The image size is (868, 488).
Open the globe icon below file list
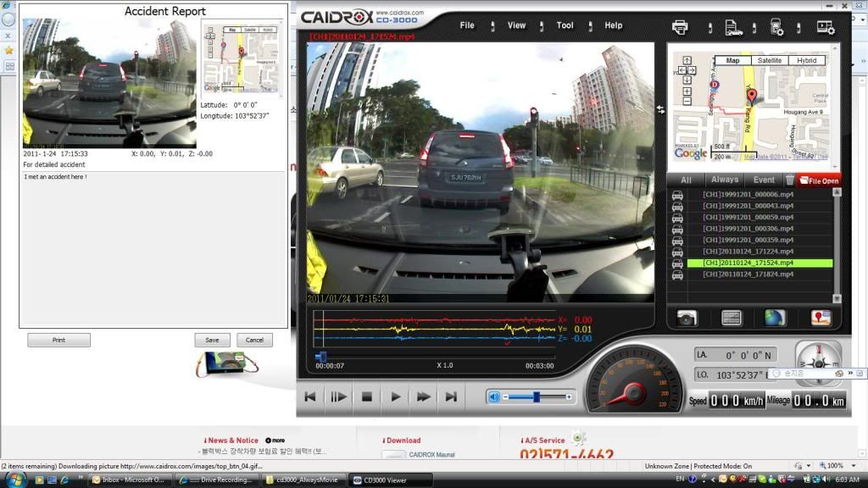[775, 318]
